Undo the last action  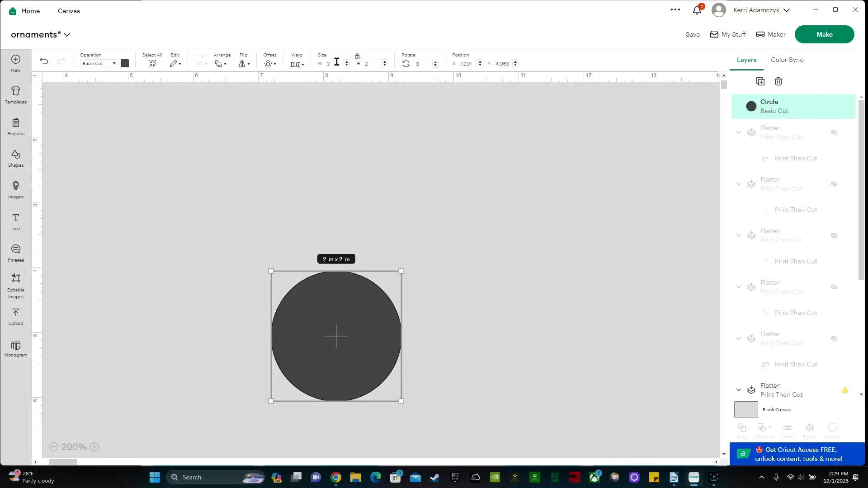tap(44, 61)
